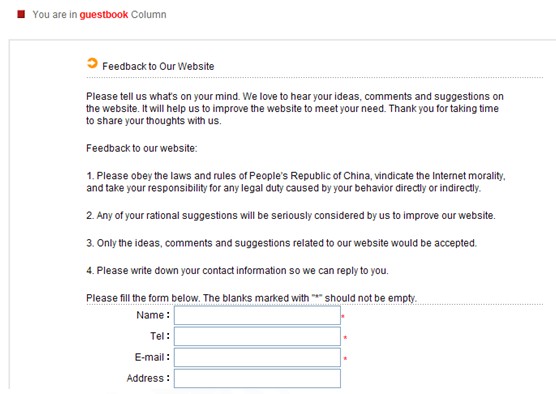Open the guestbook link in breadcrumb
The image size is (556, 394).
point(104,15)
